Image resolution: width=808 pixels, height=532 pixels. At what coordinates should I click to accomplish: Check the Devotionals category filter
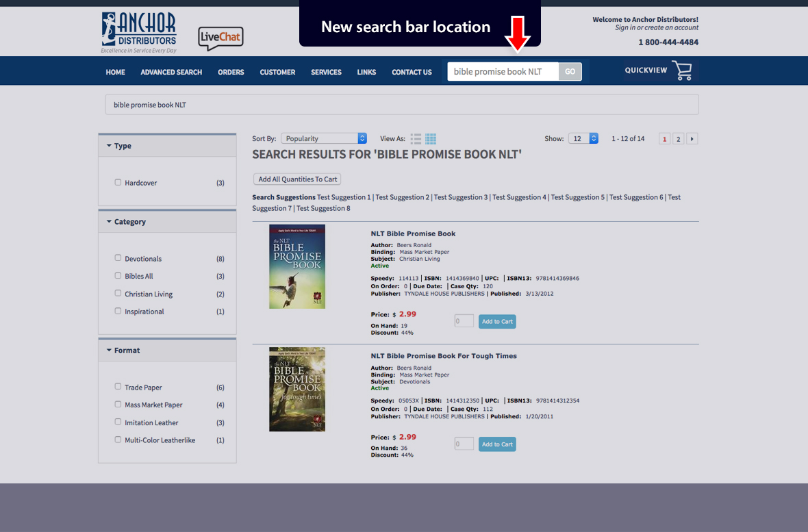(118, 257)
